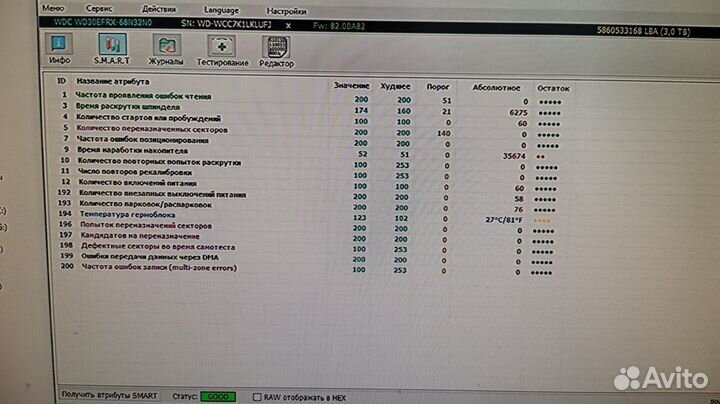720x404 pixels.
Task: Select row Количество включений питания
Action: (x=311, y=185)
